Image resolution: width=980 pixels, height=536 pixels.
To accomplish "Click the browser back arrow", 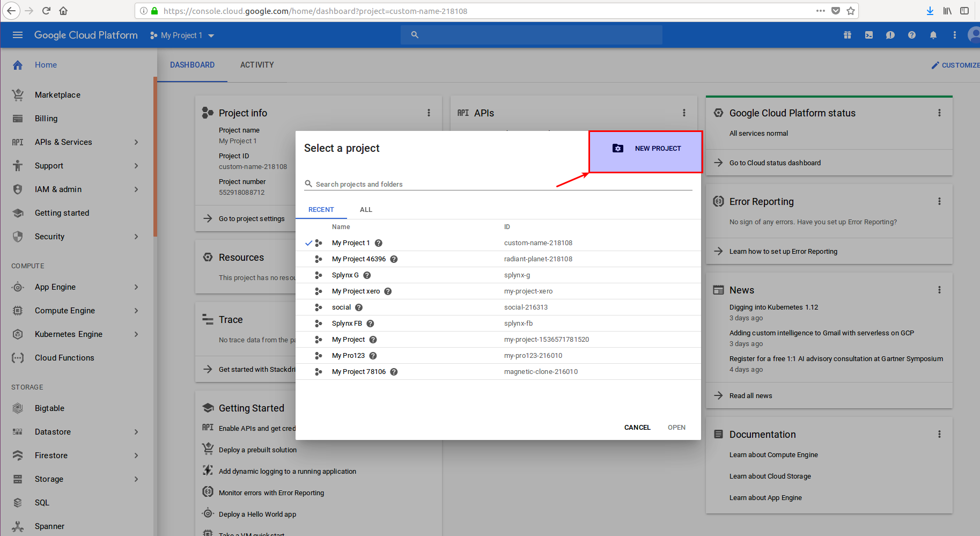I will click(x=11, y=11).
